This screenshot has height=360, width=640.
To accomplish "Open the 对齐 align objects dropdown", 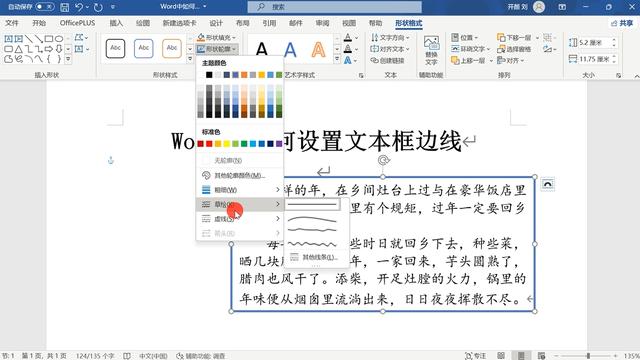I will (x=510, y=60).
